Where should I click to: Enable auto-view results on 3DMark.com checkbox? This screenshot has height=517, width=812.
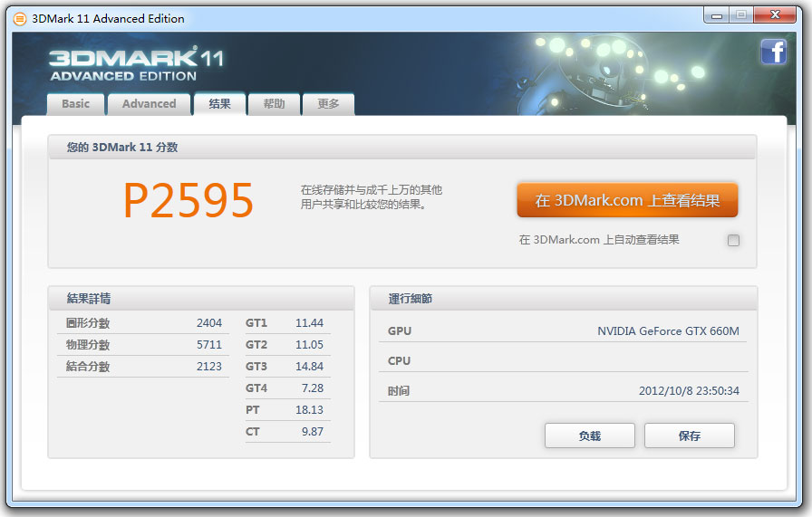[733, 240]
